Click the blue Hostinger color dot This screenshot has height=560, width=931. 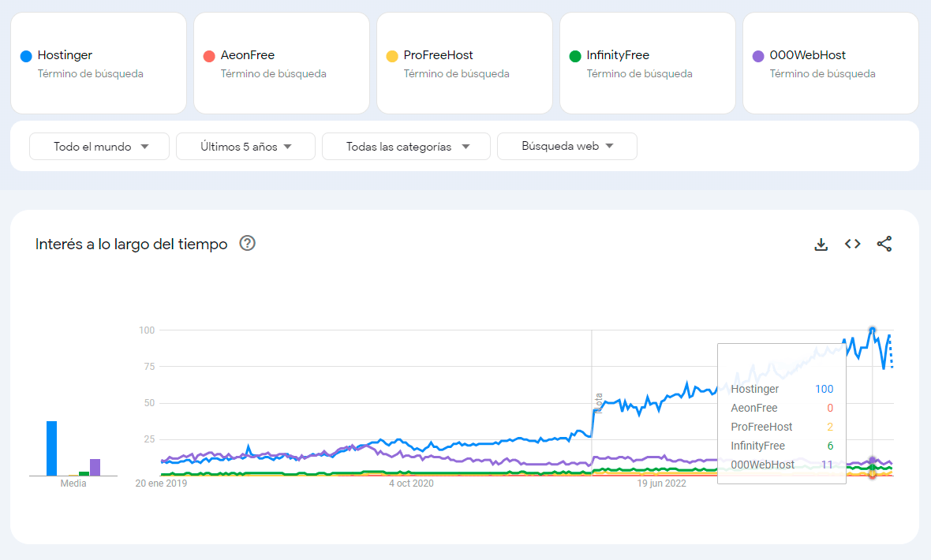[x=26, y=57]
